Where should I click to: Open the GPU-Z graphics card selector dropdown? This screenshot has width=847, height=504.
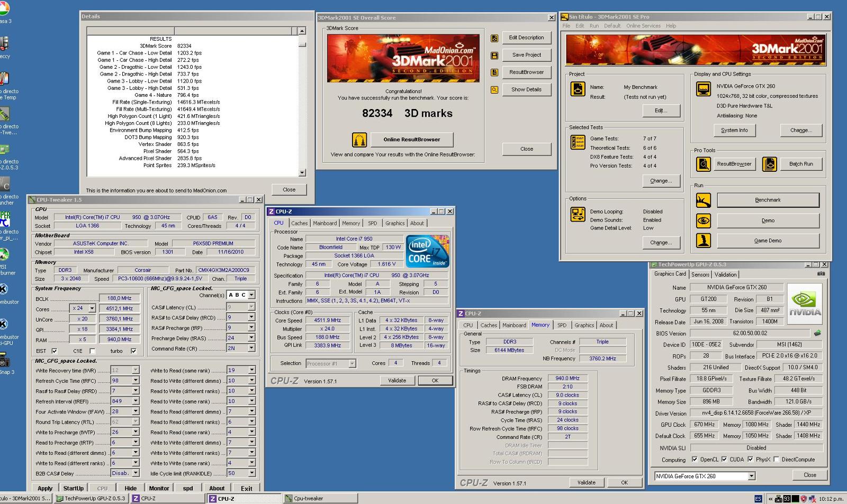coord(751,476)
